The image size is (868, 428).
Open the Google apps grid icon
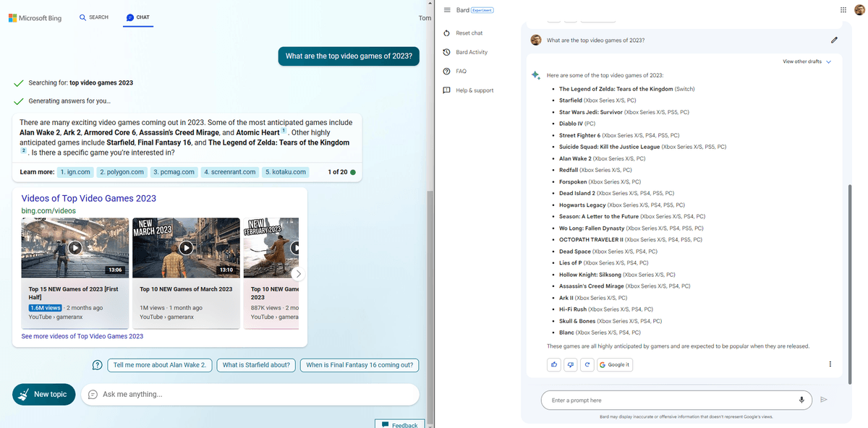(843, 10)
